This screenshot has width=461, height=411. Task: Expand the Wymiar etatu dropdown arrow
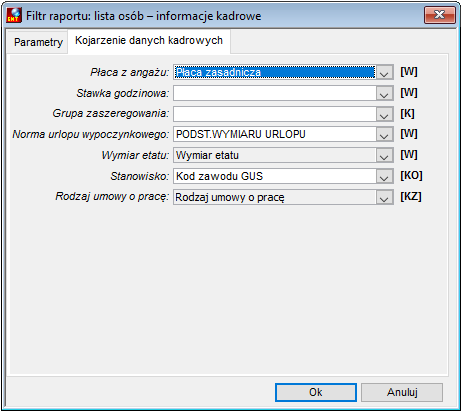tap(384, 155)
